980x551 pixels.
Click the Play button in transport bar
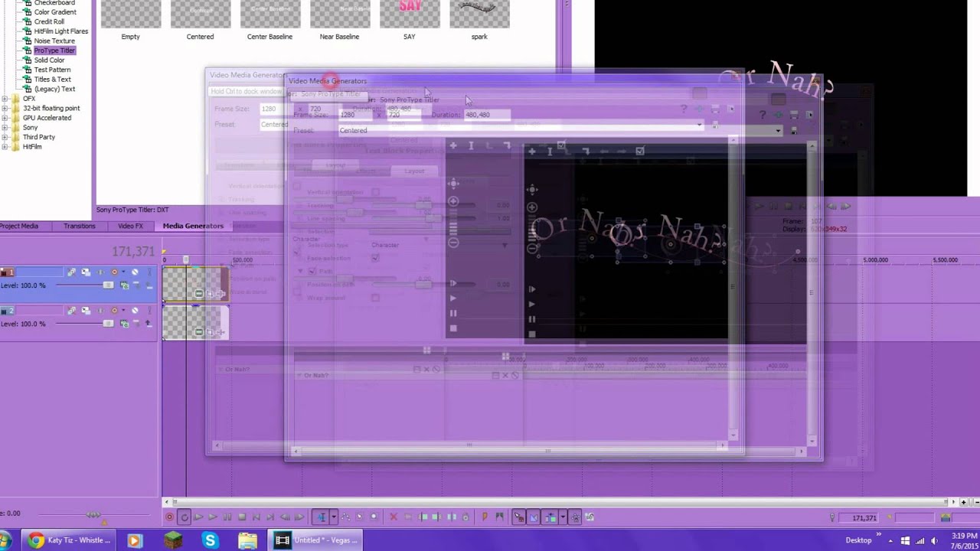point(213,517)
